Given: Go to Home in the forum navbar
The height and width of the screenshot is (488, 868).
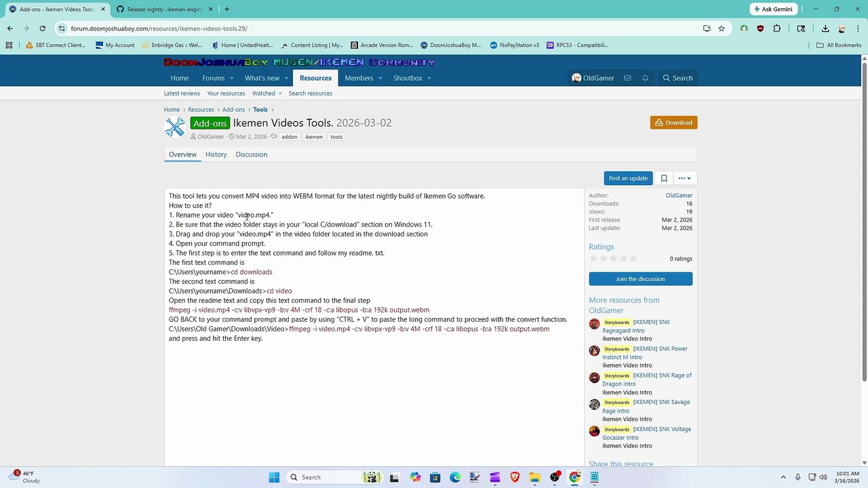Looking at the screenshot, I should tap(180, 78).
